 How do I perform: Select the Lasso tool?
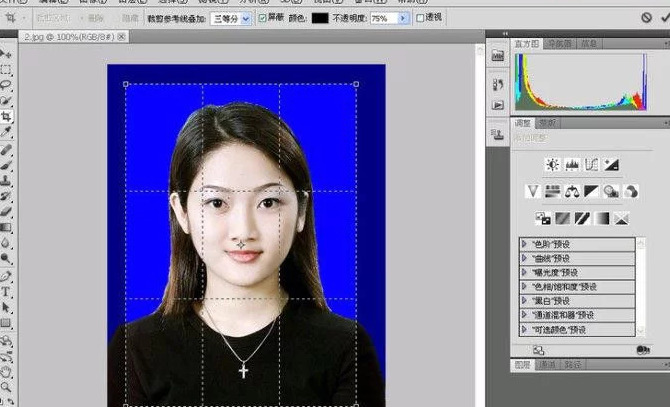(x=6, y=85)
